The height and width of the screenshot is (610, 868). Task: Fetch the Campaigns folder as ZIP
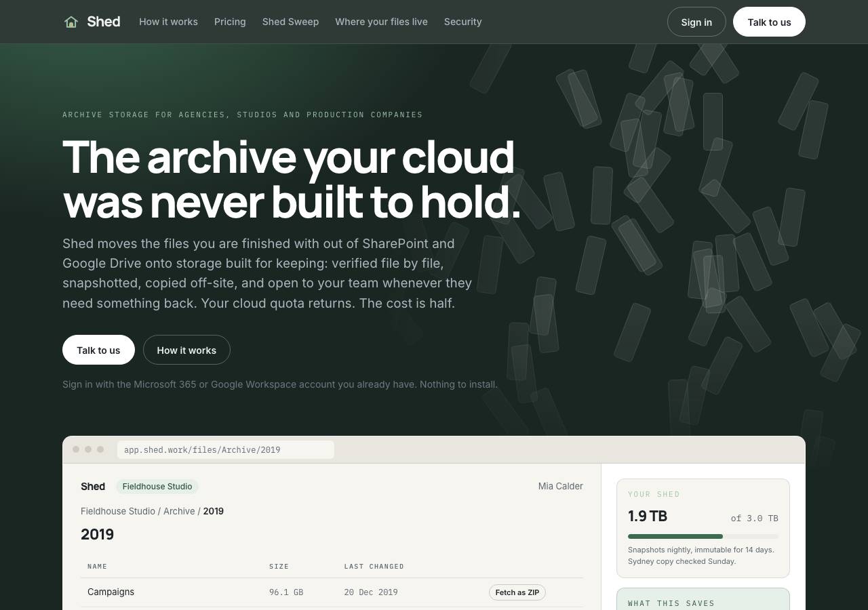517,592
